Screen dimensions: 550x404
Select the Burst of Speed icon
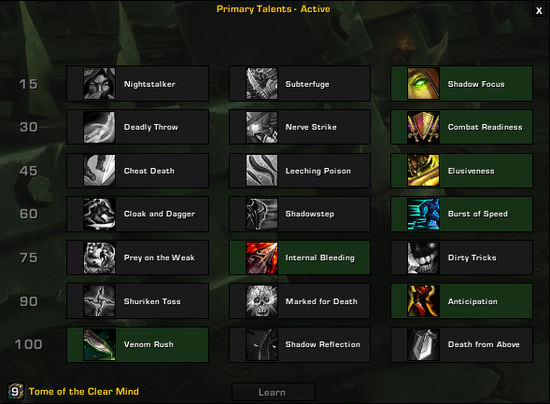click(x=423, y=214)
